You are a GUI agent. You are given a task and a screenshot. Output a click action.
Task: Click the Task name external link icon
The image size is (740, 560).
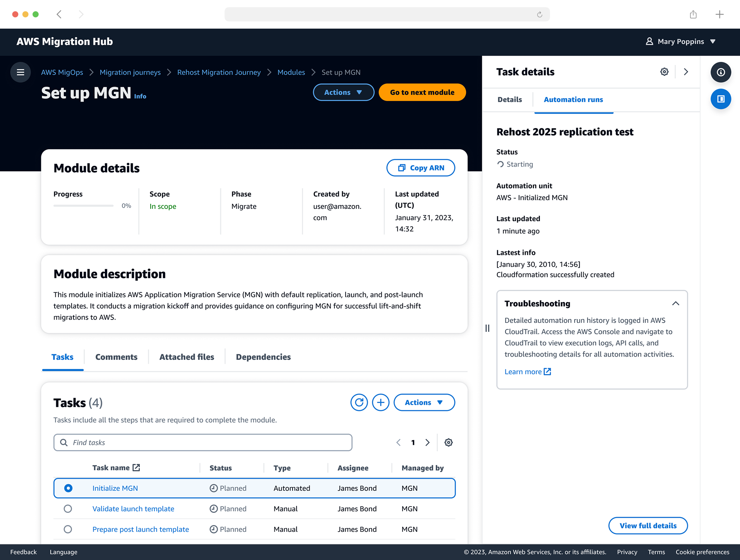point(136,468)
